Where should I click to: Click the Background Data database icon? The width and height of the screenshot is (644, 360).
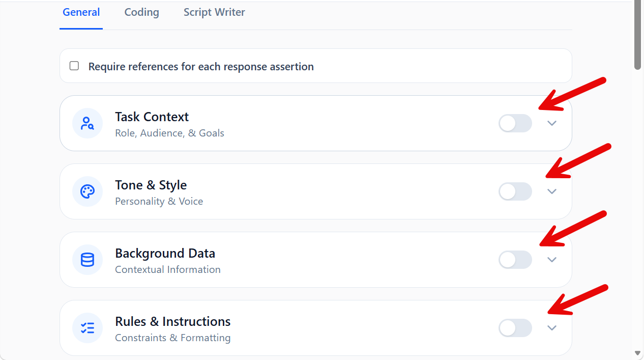[87, 260]
